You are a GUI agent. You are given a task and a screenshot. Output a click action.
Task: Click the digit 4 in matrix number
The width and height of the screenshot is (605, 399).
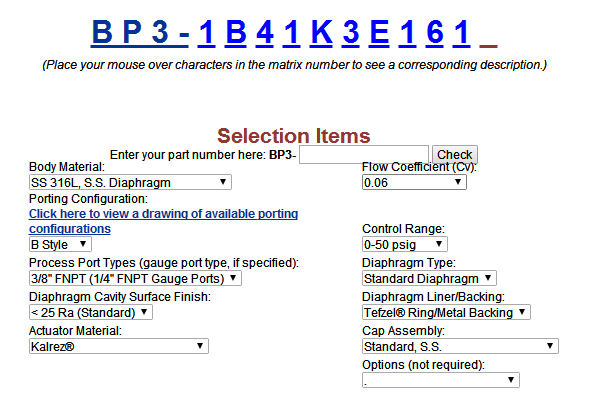(x=264, y=32)
